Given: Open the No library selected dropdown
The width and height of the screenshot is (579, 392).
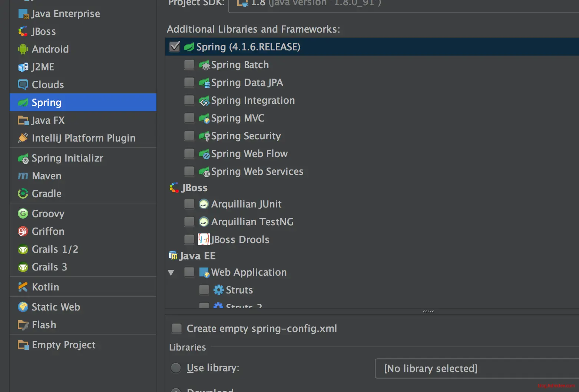Looking at the screenshot, I should pyautogui.click(x=476, y=369).
